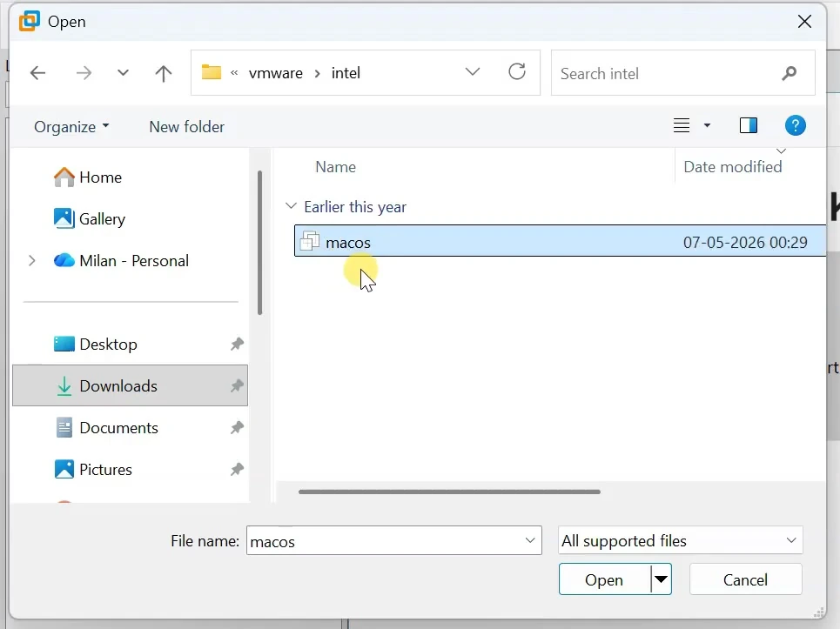Screen dimensions: 840x629
Task: Click the macos virtual machine file icon
Action: (310, 241)
